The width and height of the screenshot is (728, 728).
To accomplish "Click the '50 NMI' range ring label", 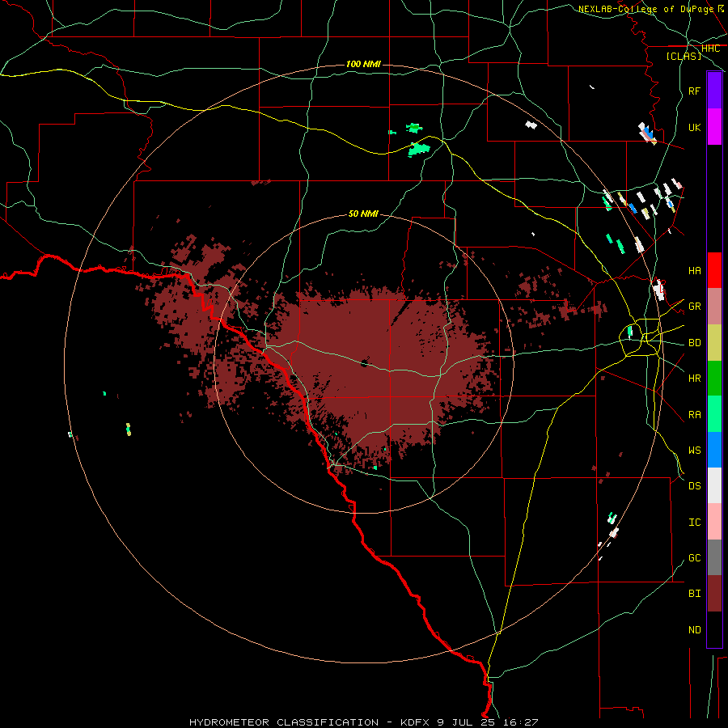I will [363, 214].
